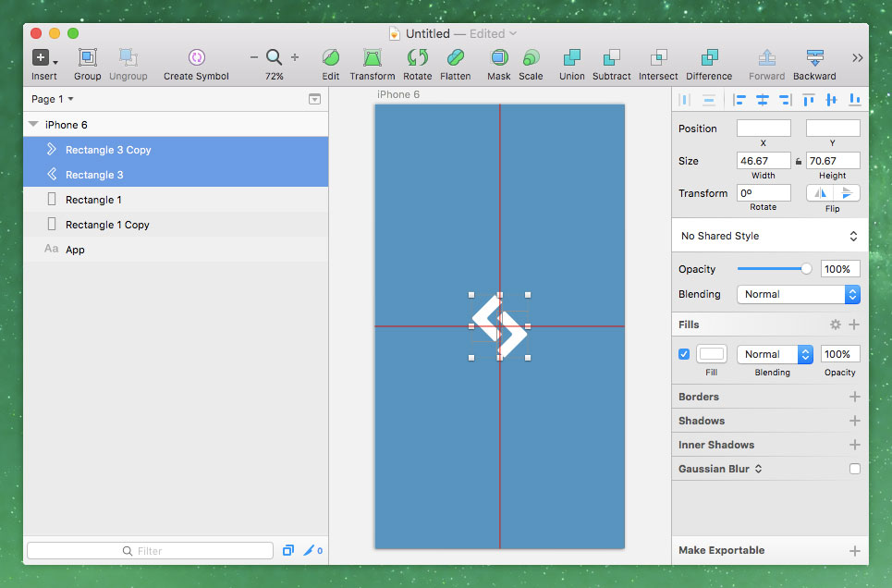Open the white fill color swatch
Viewport: 892px width, 588px height.
tap(712, 354)
